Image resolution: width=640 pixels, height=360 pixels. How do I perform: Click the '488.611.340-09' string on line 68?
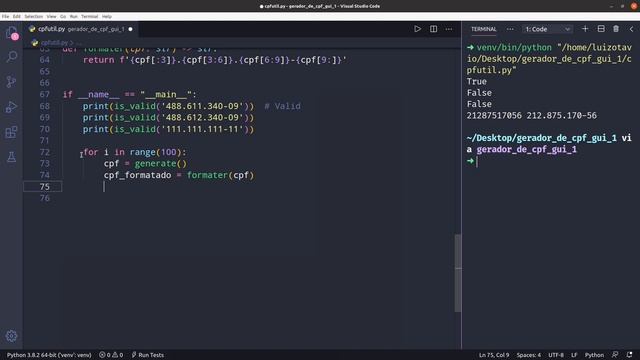click(202, 106)
